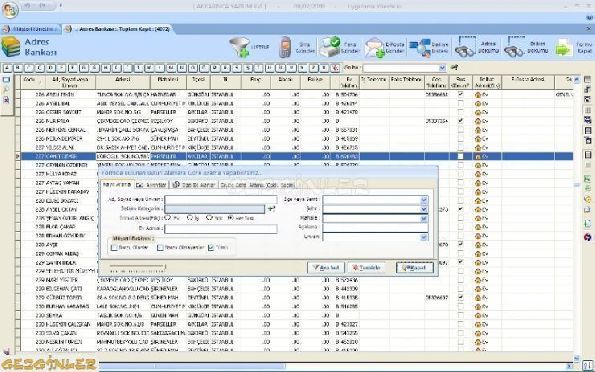Viewport: 595px width, 372px height.
Task: Sort by Alacak column header
Action: pos(285,82)
